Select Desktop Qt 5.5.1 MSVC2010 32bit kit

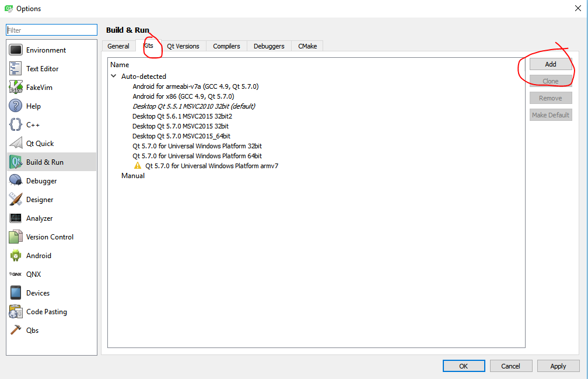point(194,106)
